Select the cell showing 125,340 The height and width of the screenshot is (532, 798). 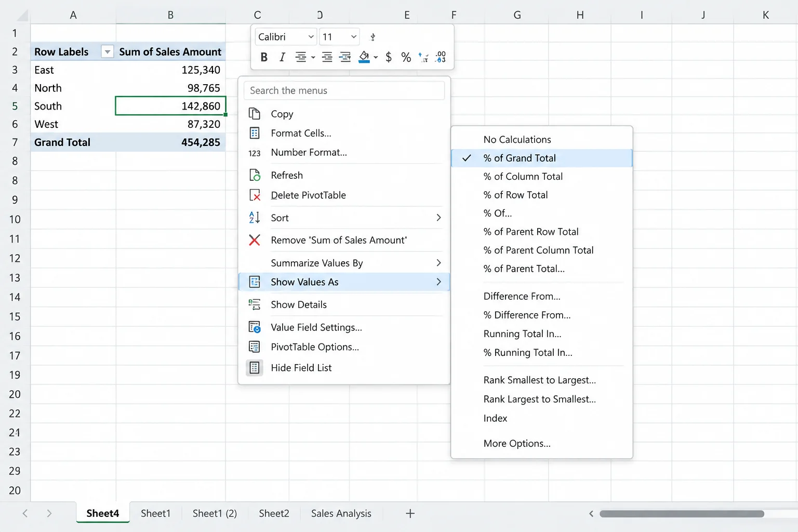point(170,70)
